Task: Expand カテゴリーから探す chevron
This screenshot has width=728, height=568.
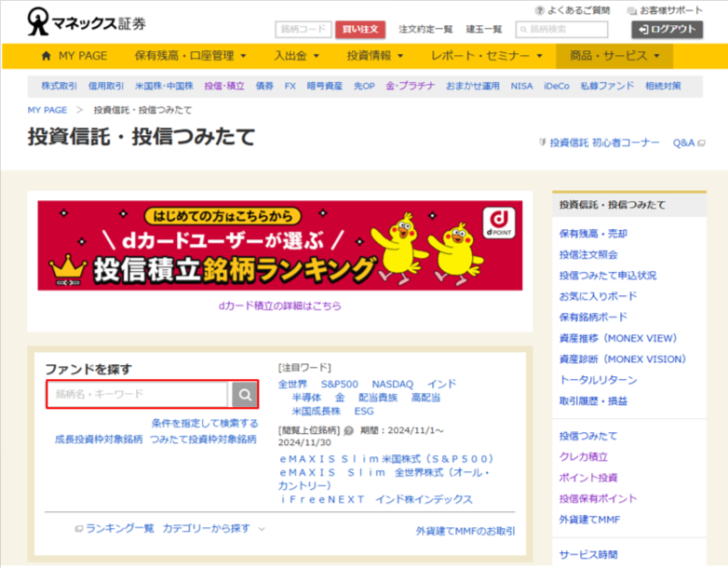Action: click(262, 529)
